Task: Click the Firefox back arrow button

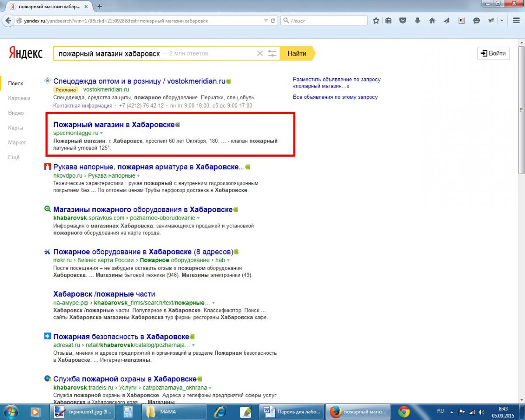Action: (x=8, y=21)
